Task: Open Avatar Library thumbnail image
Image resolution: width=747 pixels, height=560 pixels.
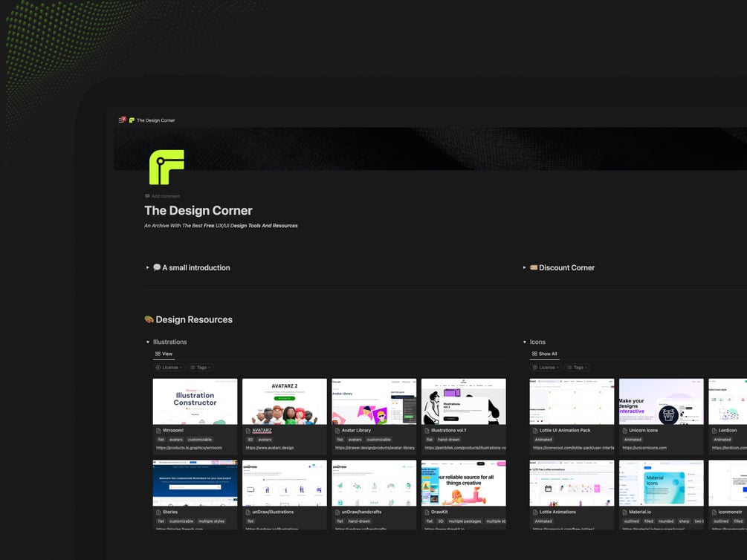Action: pyautogui.click(x=374, y=401)
